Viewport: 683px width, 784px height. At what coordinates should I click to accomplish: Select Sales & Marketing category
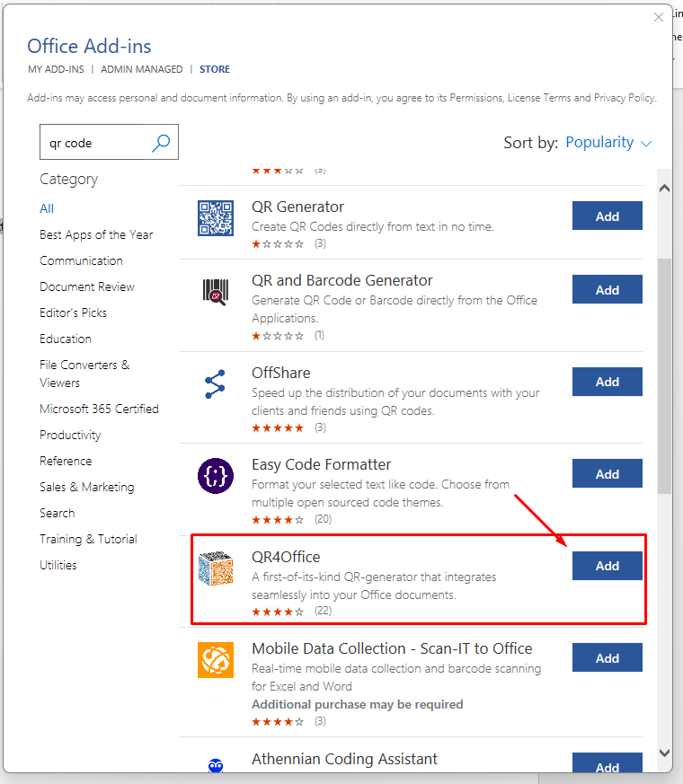87,487
